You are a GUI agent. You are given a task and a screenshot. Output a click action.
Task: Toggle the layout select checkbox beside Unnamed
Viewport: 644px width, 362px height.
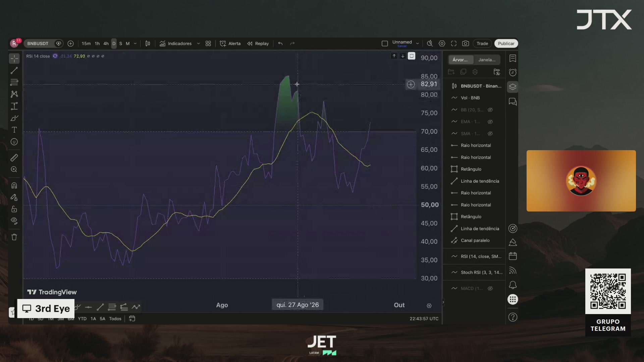pyautogui.click(x=385, y=44)
